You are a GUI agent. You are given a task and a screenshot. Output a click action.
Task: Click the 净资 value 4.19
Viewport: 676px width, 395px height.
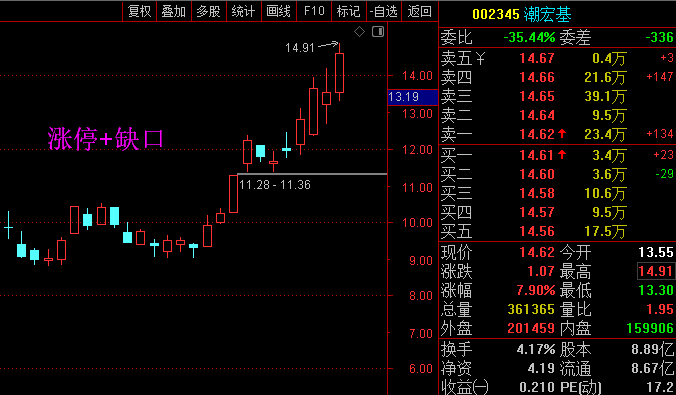541,368
